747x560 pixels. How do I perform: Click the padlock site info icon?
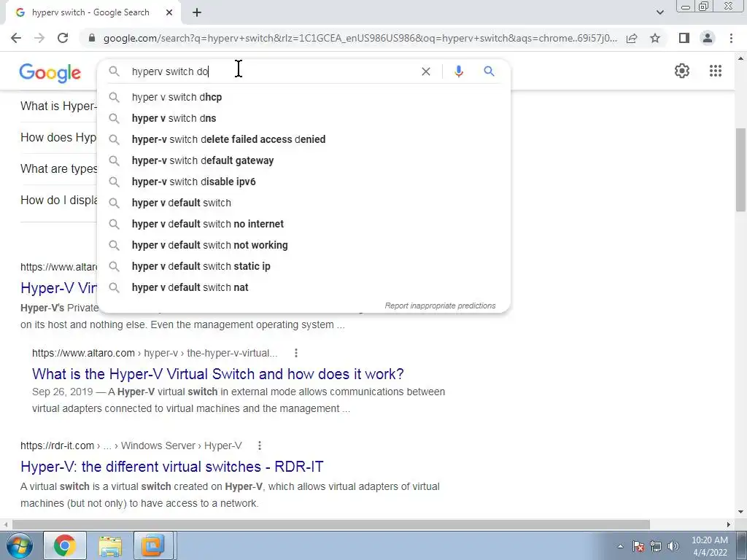coord(92,38)
